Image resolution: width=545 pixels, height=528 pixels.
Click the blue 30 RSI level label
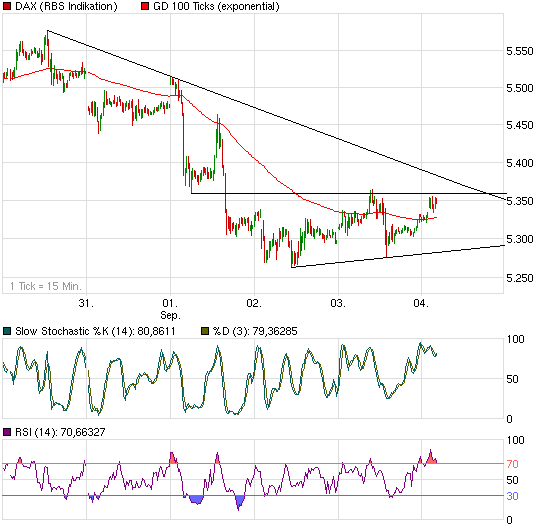pyautogui.click(x=512, y=496)
